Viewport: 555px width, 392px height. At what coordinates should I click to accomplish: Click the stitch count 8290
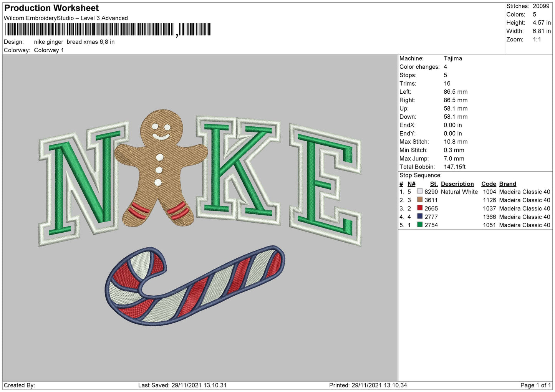click(431, 192)
